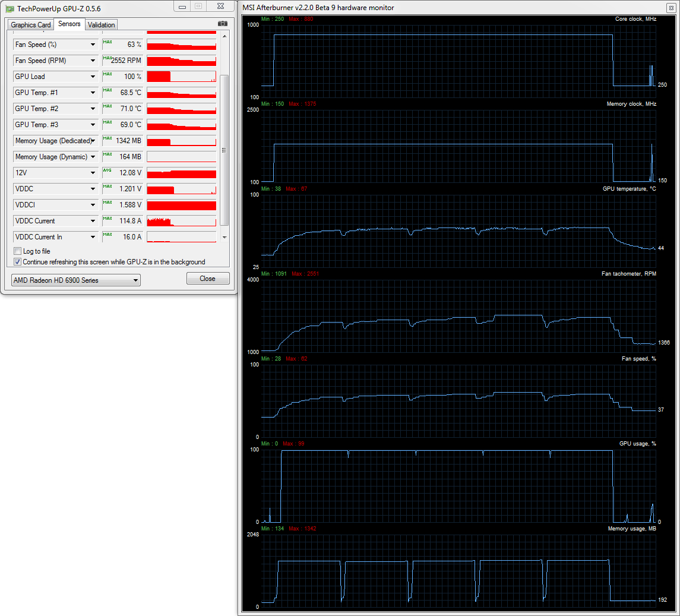The image size is (680, 616).
Task: Click the "1.588 V" VDDCI reading
Action: click(x=131, y=205)
